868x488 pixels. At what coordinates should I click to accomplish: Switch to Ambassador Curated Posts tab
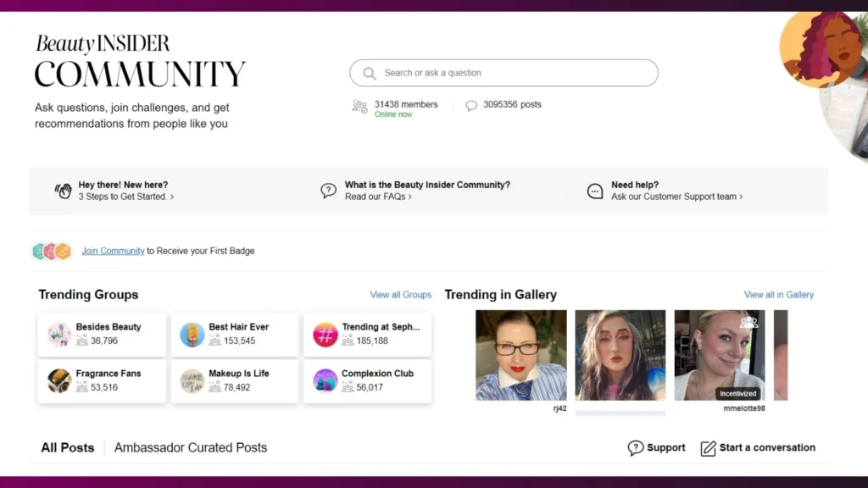191,447
